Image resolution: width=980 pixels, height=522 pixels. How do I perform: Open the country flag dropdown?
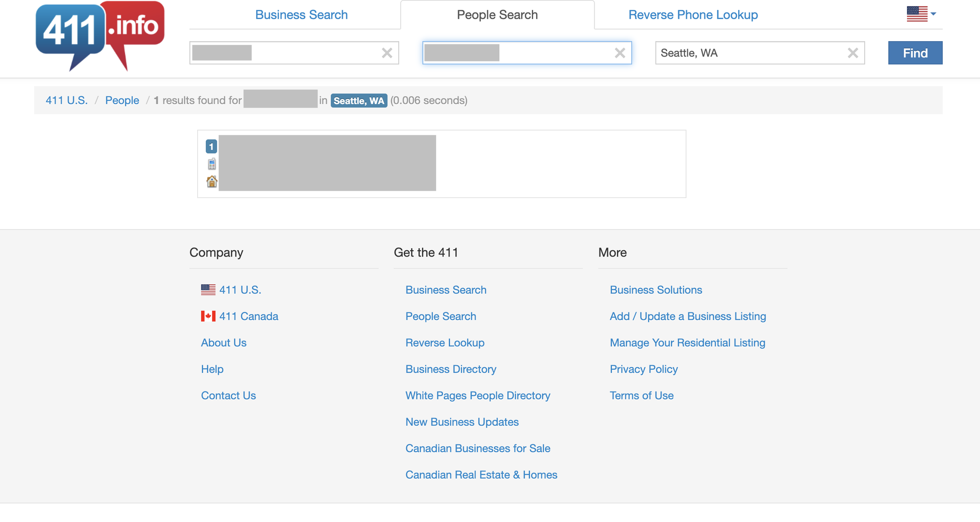(x=921, y=14)
